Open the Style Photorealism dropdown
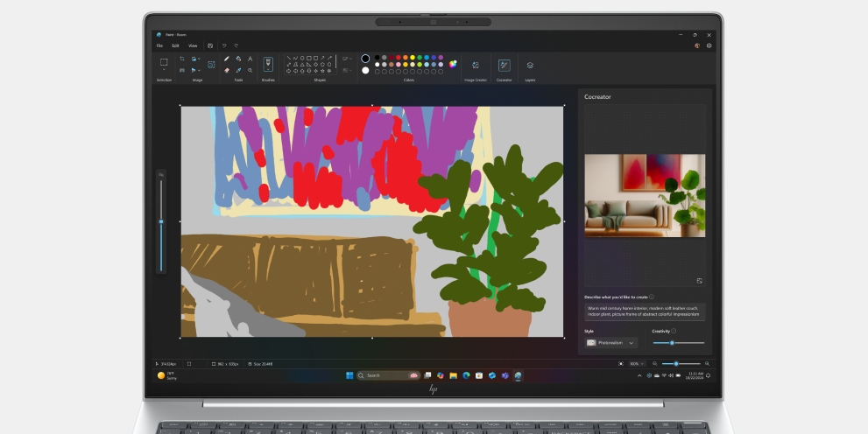868x434 pixels. coord(611,343)
